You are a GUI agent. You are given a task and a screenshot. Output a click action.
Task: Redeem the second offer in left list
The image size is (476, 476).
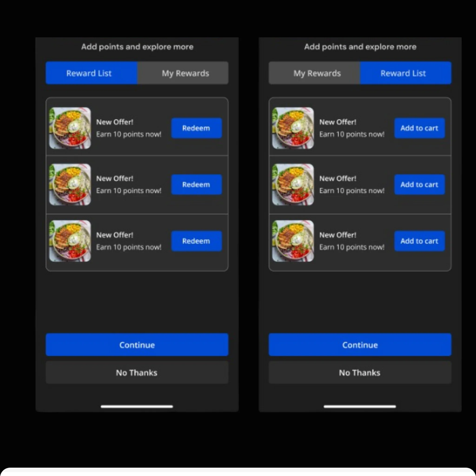tap(197, 185)
